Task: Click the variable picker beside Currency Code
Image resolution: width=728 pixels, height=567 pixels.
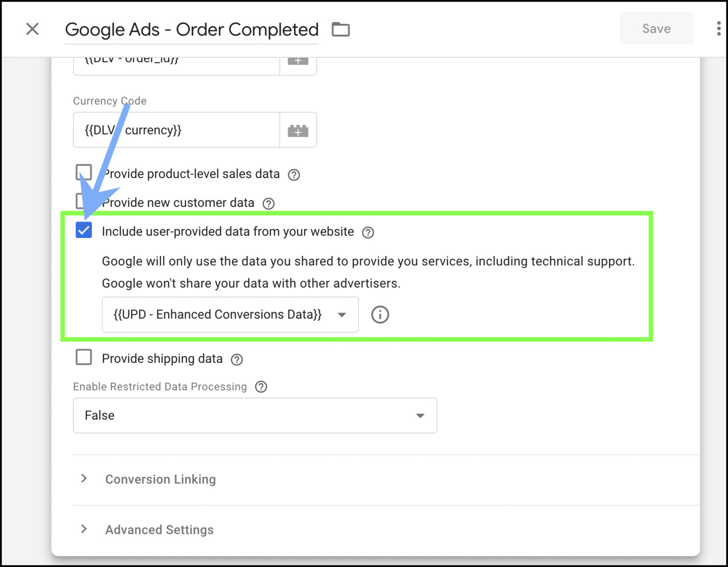Action: click(x=298, y=130)
